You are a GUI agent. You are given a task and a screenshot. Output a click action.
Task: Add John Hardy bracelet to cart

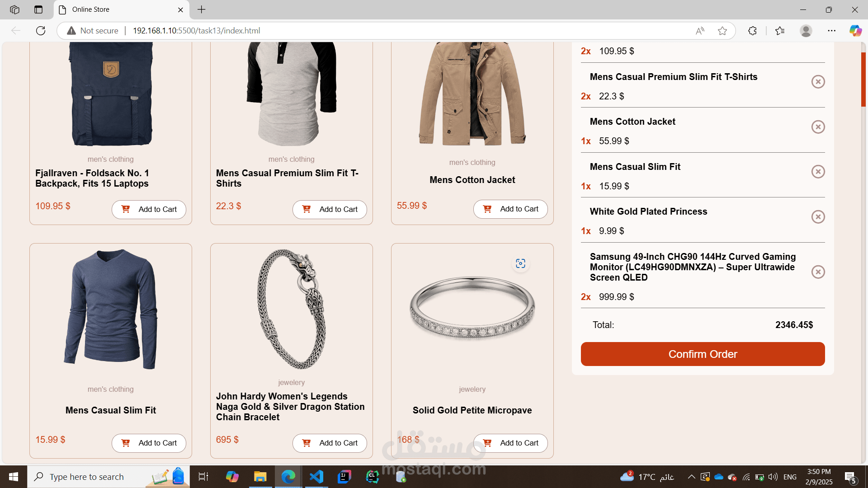[330, 443]
